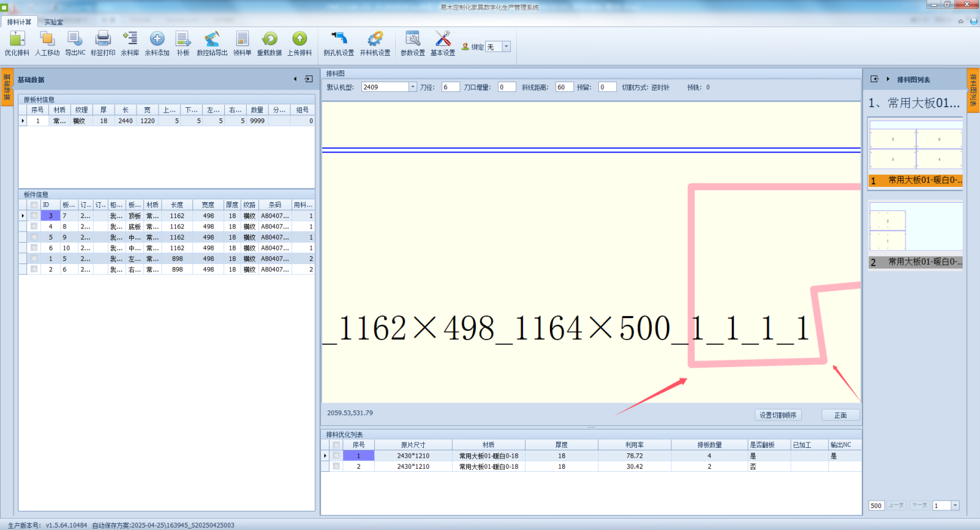This screenshot has height=530, width=980.
Task: Tick checkbox for the ID 6 row
Action: pos(34,248)
